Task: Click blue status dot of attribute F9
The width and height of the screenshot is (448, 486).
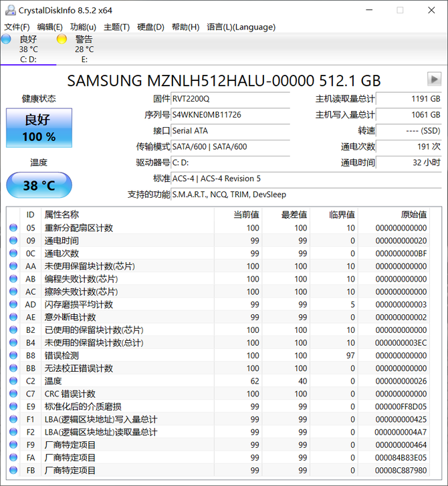Action: (x=13, y=445)
